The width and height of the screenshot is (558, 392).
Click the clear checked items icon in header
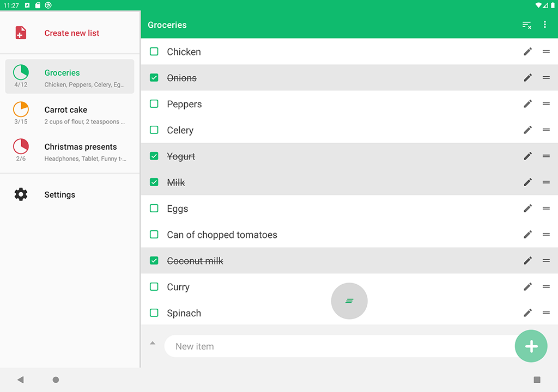[x=526, y=25]
